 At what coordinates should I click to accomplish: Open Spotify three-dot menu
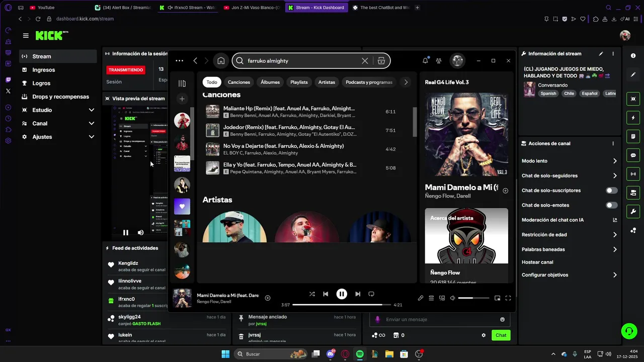(x=180, y=61)
